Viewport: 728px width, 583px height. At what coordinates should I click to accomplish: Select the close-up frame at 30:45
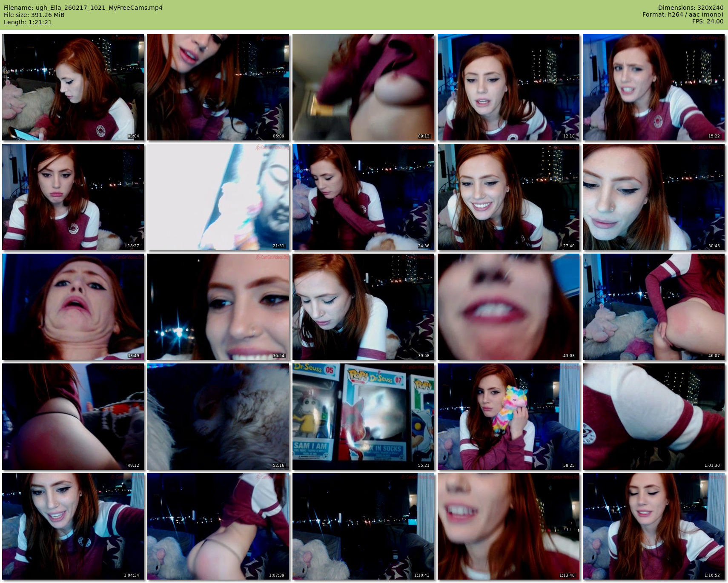click(x=653, y=197)
